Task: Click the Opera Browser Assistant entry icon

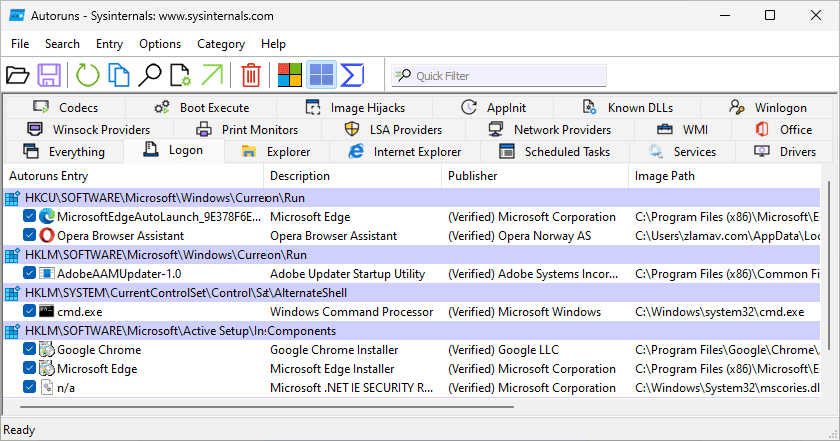Action: tap(47, 235)
